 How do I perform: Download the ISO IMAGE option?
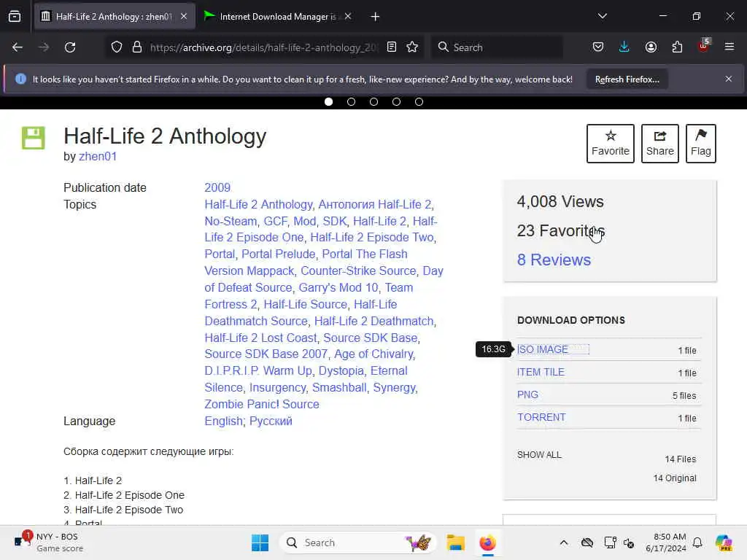coord(543,349)
